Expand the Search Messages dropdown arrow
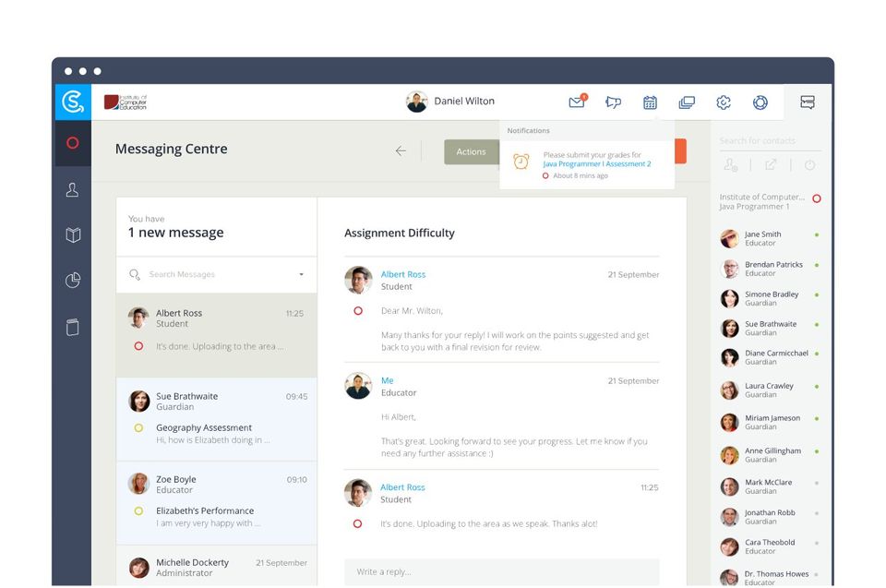886x588 pixels. (301, 274)
